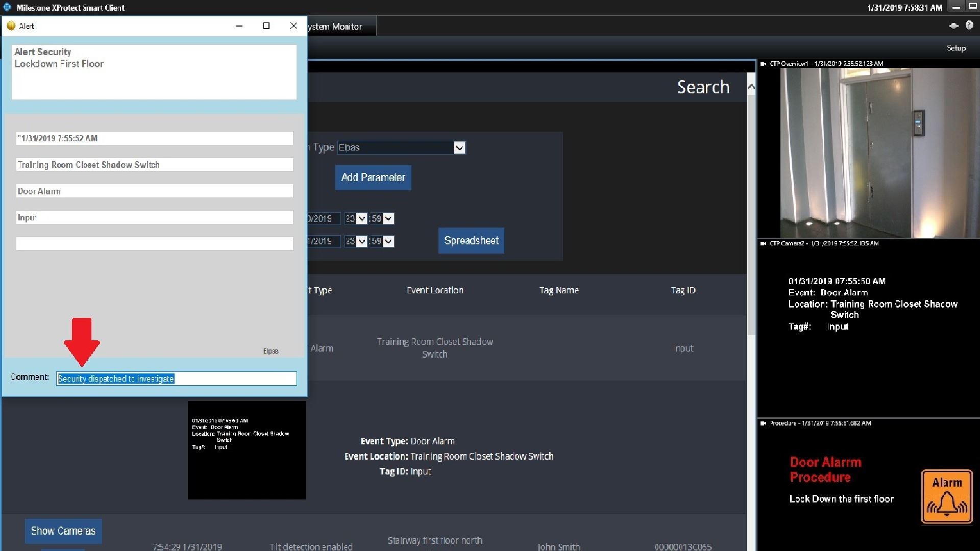Click the Tilt detection enabled cell

coord(311,546)
